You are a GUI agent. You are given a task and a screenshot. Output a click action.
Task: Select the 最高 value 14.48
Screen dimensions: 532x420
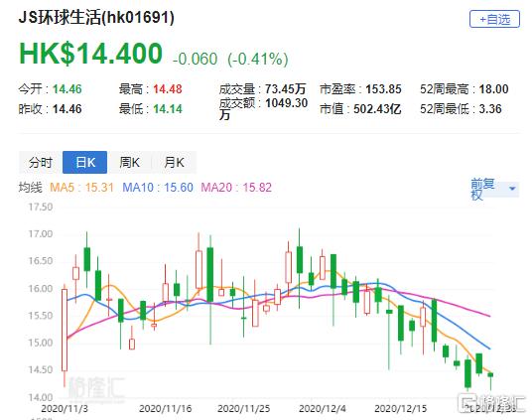168,89
